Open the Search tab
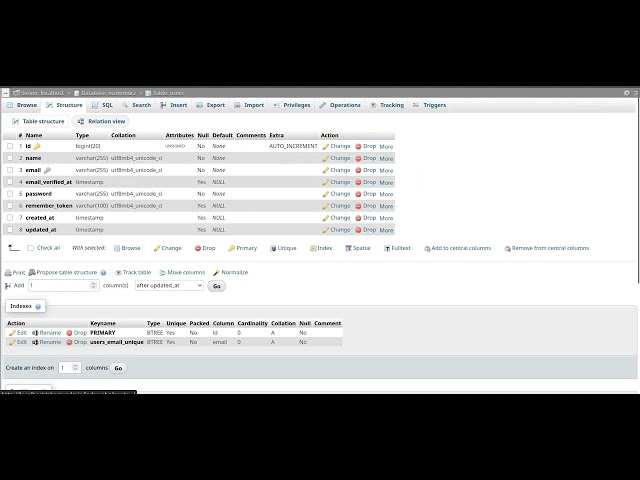 [x=137, y=105]
